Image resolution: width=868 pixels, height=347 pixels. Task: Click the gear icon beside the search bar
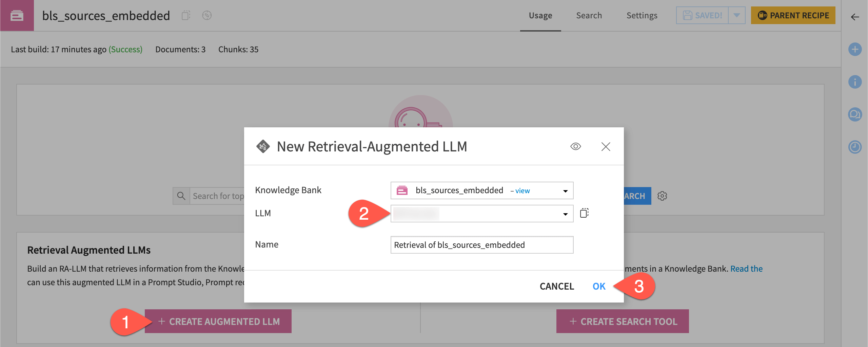[x=662, y=196]
